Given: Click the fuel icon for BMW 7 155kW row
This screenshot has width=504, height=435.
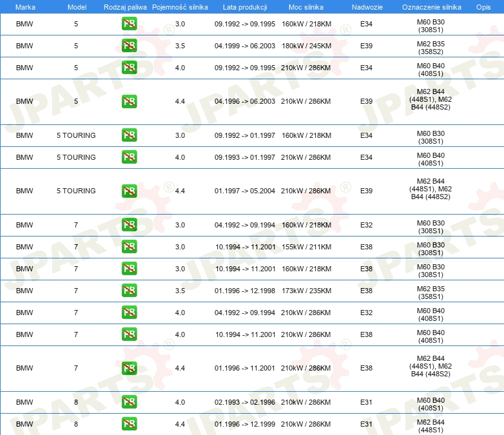Looking at the screenshot, I should point(129,247).
